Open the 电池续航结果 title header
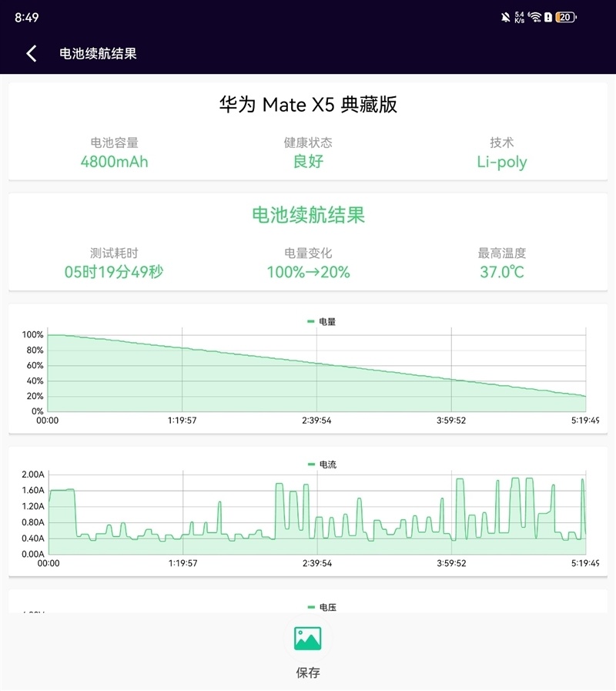Image resolution: width=616 pixels, height=691 pixels. 96,52
